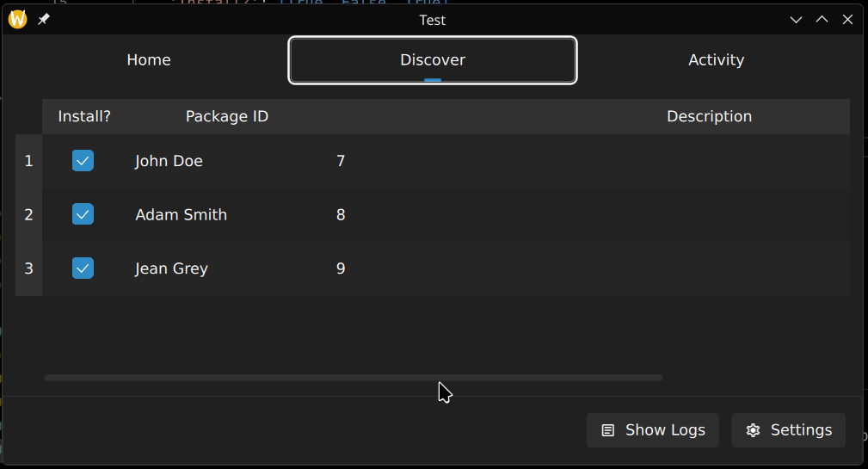Image resolution: width=868 pixels, height=469 pixels.
Task: Open the Show Logs button
Action: pos(653,430)
